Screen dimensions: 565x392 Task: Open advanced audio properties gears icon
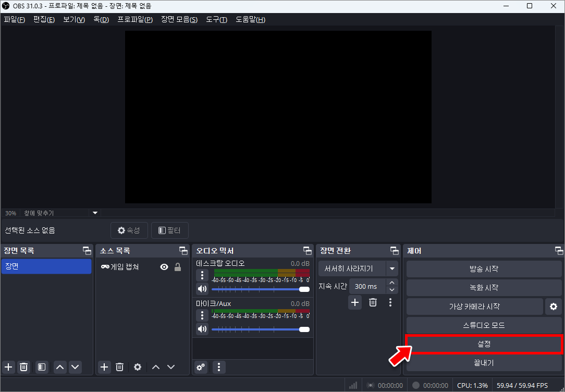[201, 367]
